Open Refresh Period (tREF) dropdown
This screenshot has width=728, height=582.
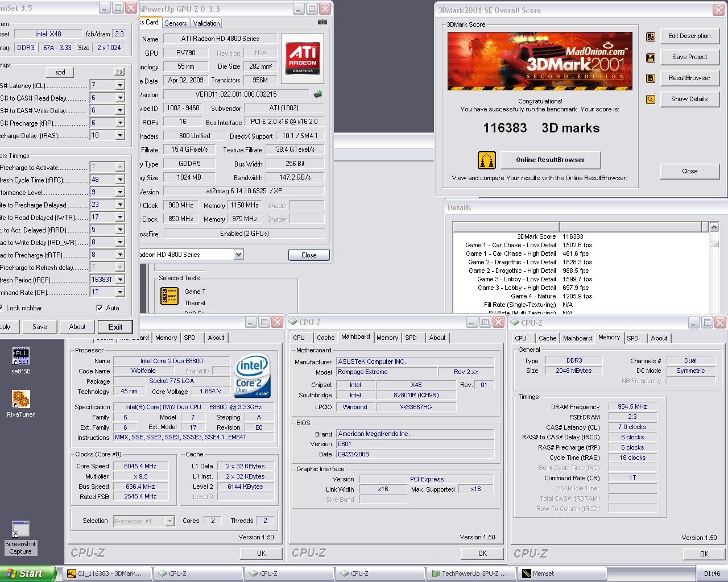[x=120, y=280]
